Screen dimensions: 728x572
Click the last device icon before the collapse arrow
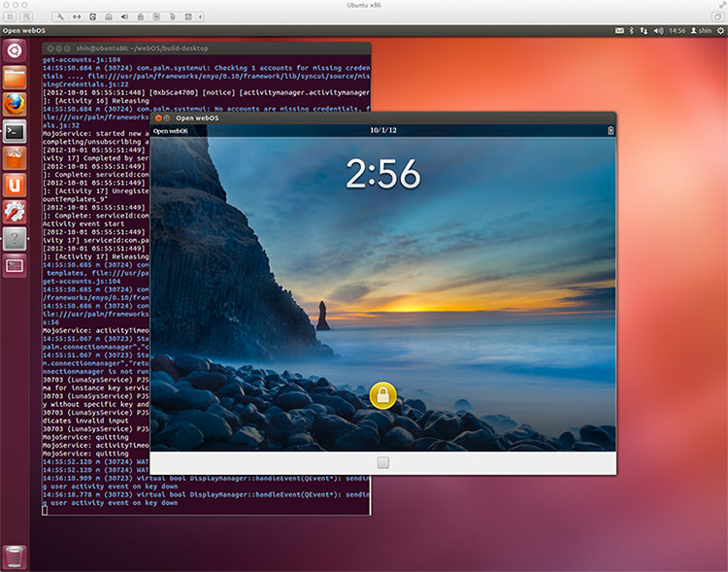[188, 17]
